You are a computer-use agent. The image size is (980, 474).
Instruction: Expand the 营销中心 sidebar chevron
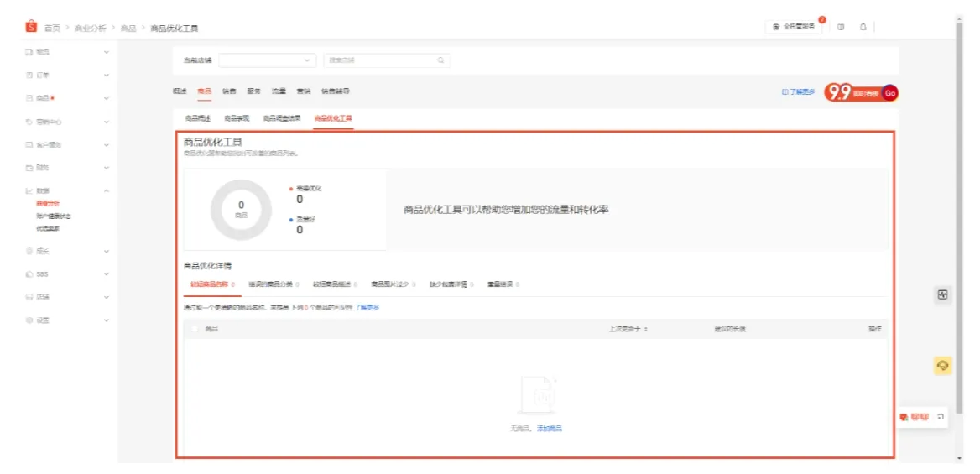point(107,122)
